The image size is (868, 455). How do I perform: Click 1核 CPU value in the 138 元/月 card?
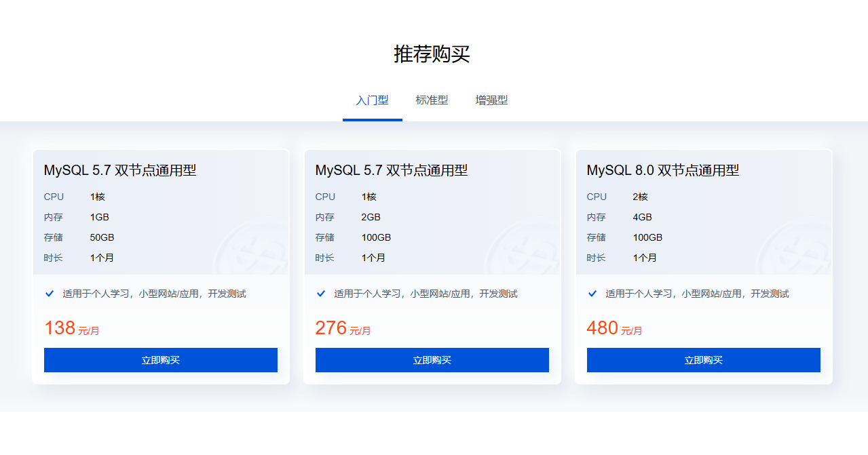(x=98, y=197)
